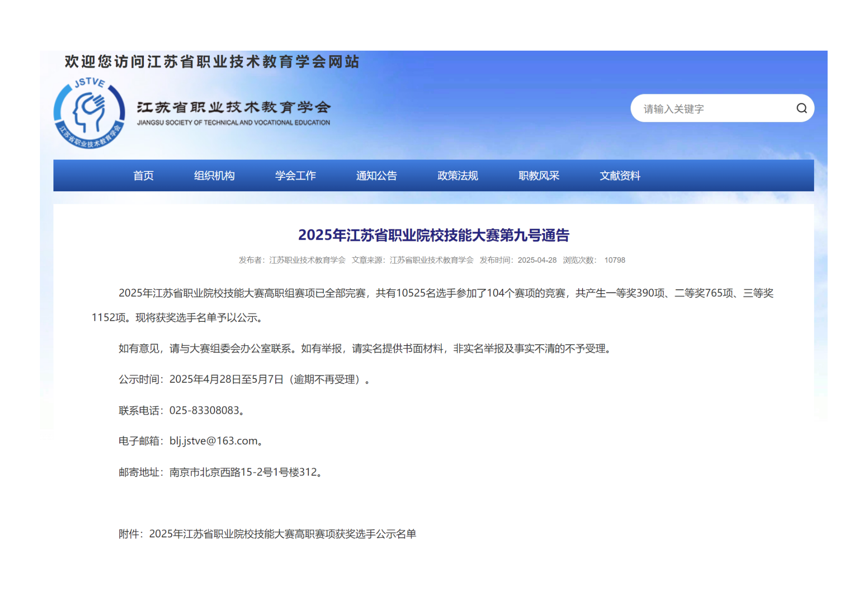868x614 pixels.
Task: Click the address 南京市北京西路15-2号1号楼312
Action: (x=243, y=472)
